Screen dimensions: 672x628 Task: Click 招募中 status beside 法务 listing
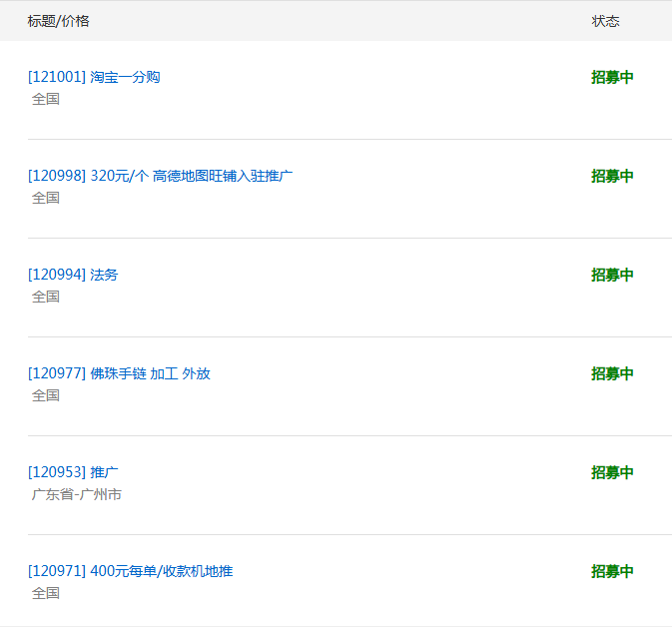tap(612, 275)
